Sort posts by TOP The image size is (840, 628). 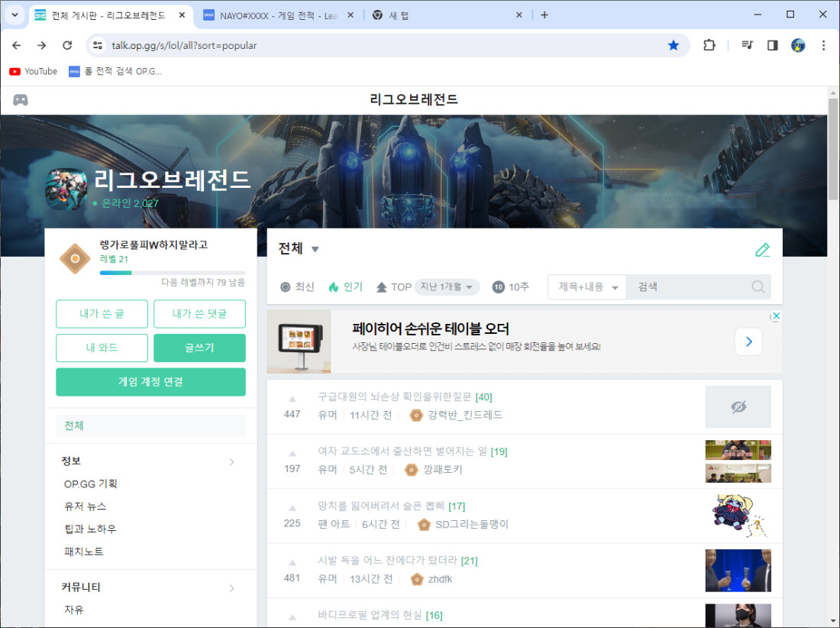click(x=394, y=287)
